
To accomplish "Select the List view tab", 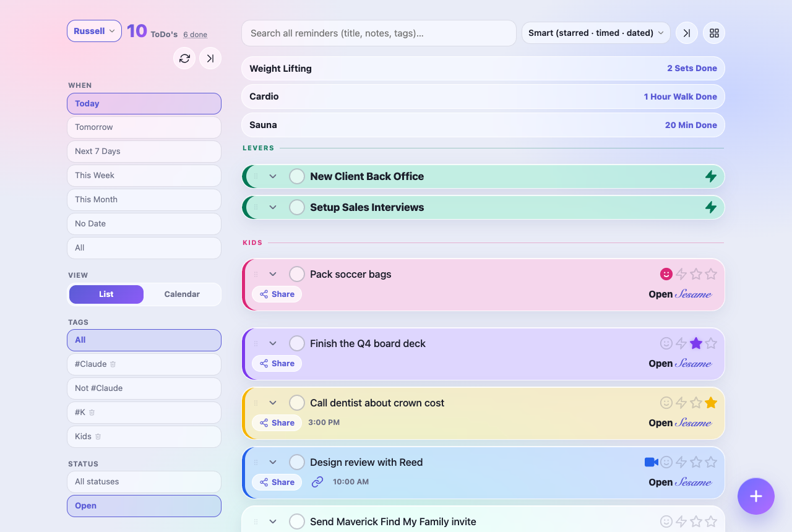I will tap(106, 294).
